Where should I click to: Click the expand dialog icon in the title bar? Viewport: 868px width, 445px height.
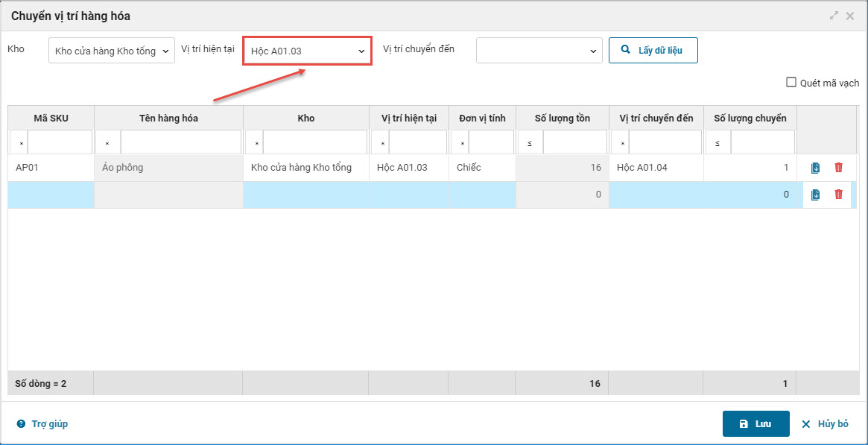[x=834, y=16]
